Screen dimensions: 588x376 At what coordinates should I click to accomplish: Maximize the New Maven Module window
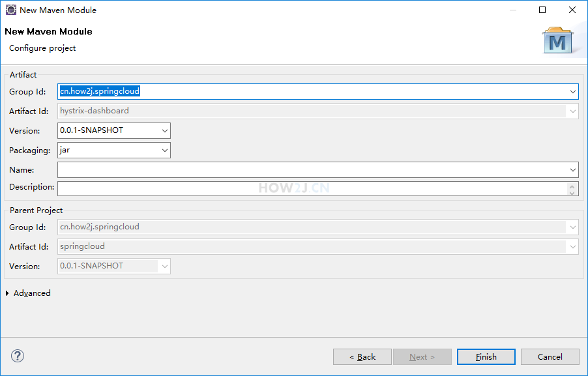pos(542,10)
